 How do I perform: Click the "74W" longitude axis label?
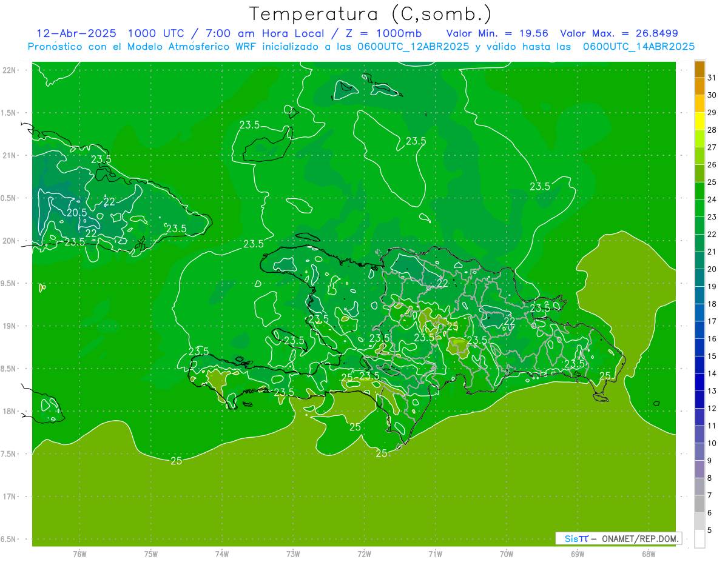[x=222, y=554]
